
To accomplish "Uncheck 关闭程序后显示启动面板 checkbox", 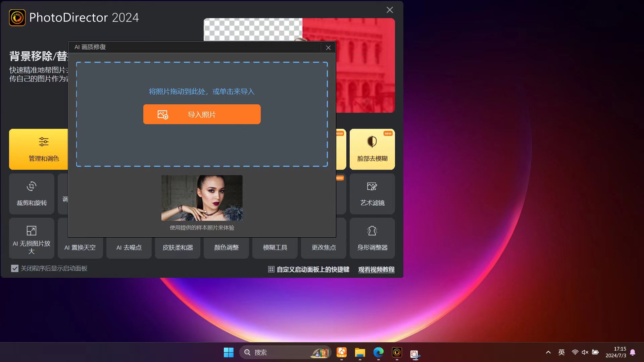I will coord(15,268).
